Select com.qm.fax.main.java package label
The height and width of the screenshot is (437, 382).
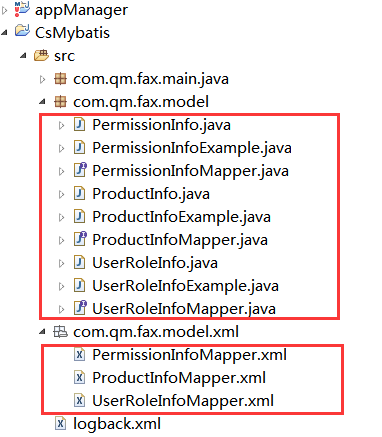(x=151, y=79)
